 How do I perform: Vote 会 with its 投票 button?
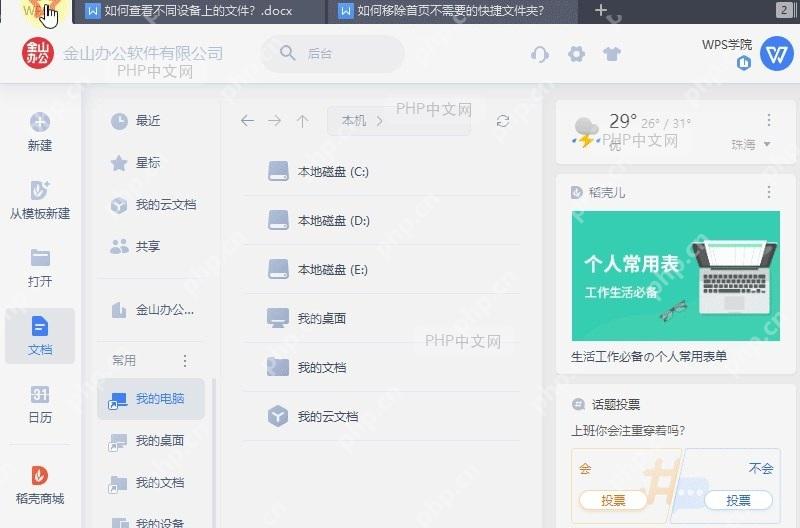613,500
